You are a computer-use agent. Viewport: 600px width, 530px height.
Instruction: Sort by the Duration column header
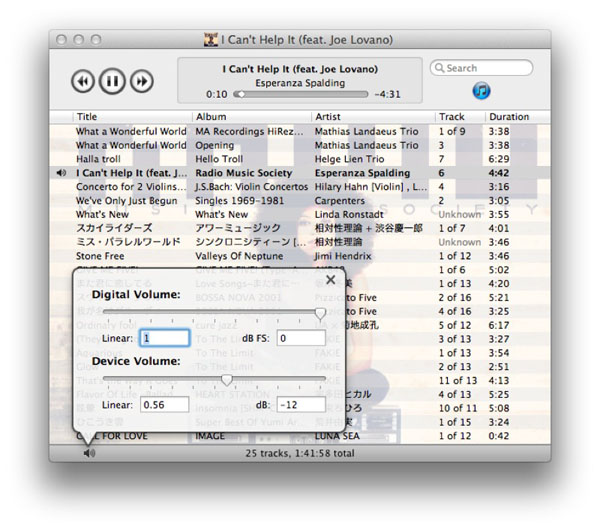click(515, 117)
